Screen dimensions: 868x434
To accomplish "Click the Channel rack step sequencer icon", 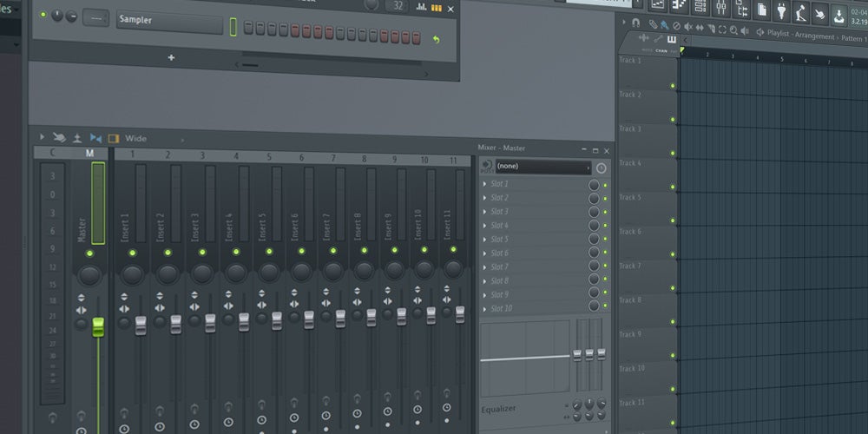I will tap(437, 8).
